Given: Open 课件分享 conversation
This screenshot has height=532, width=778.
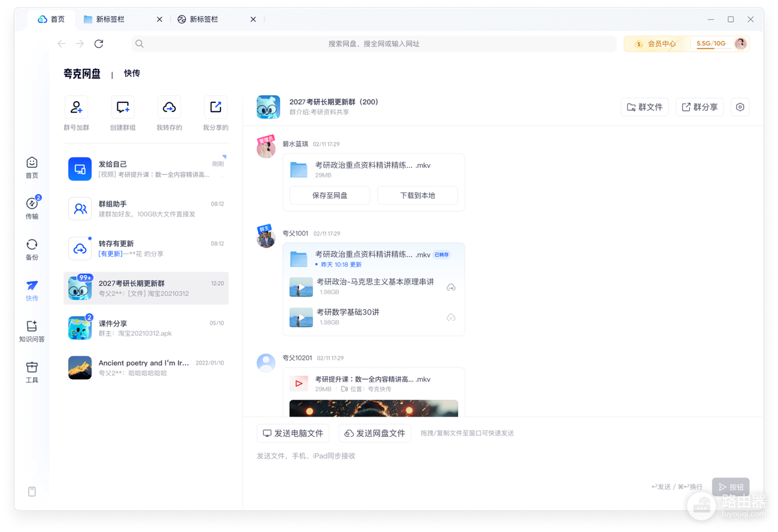Looking at the screenshot, I should click(146, 328).
